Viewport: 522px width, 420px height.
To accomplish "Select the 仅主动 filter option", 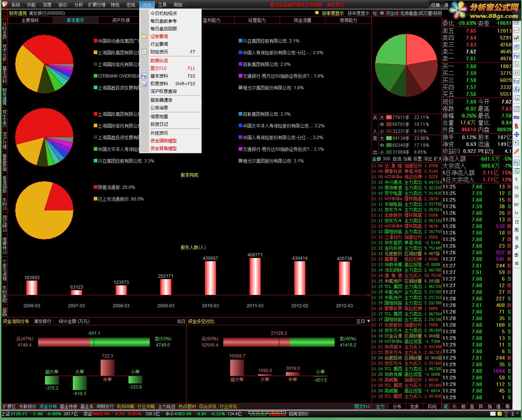I will pyautogui.click(x=392, y=13).
